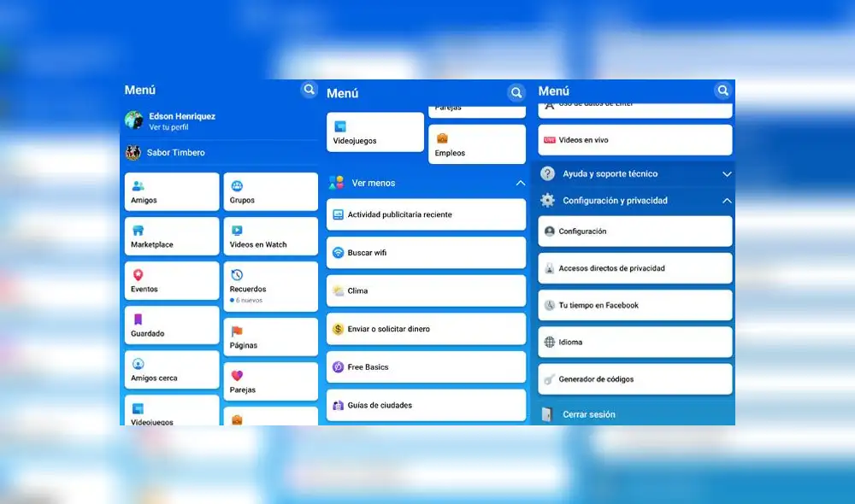Click Edson Henriquez profile picture
The width and height of the screenshot is (855, 504).
coord(133,120)
